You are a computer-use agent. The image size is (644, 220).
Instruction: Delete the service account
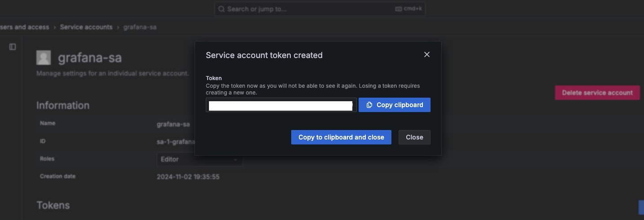pos(597,93)
